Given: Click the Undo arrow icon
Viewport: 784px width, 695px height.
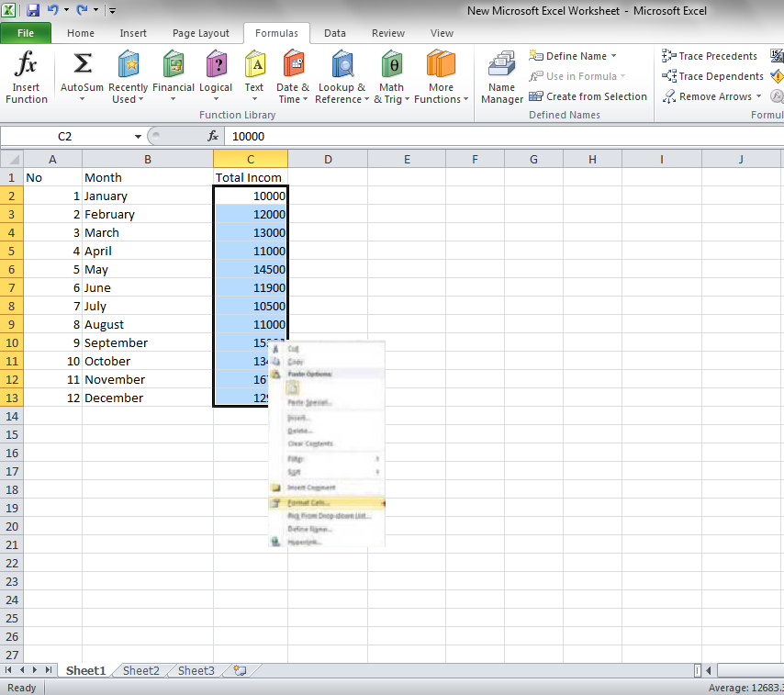Looking at the screenshot, I should click(x=52, y=8).
